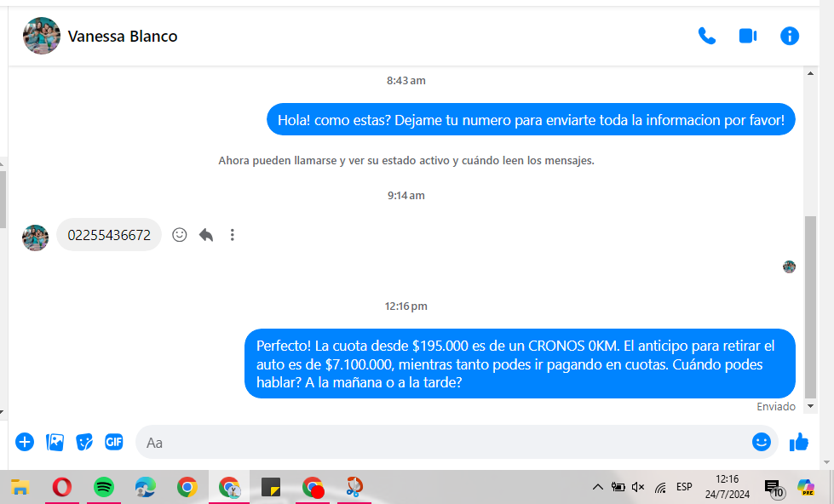Select the phone number message 02255436672

109,235
